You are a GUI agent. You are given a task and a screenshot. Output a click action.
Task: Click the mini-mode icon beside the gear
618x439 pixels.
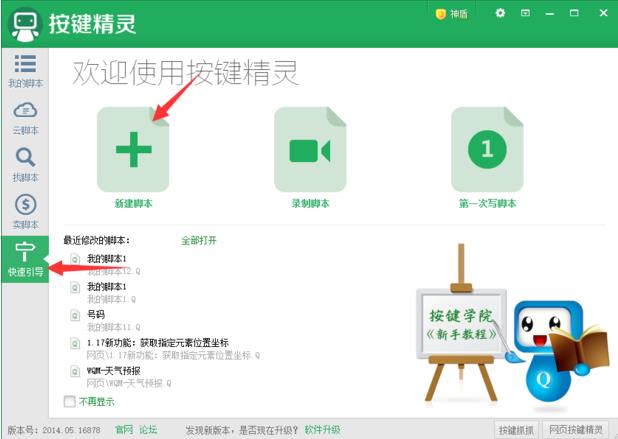pyautogui.click(x=525, y=13)
